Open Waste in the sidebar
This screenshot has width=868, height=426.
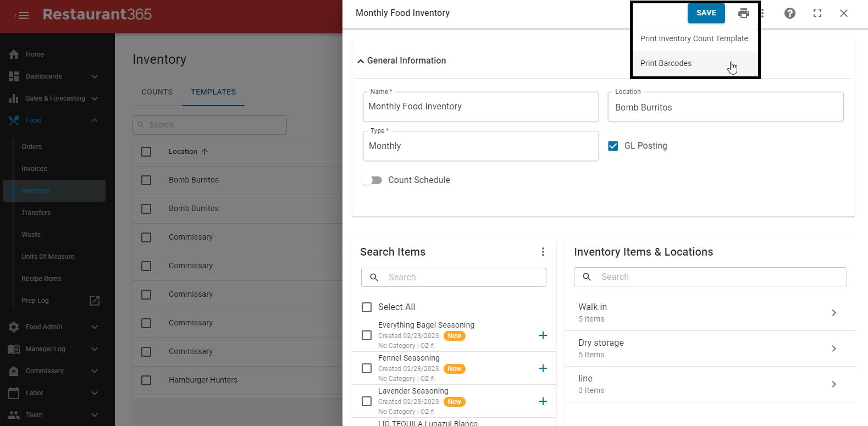(31, 235)
